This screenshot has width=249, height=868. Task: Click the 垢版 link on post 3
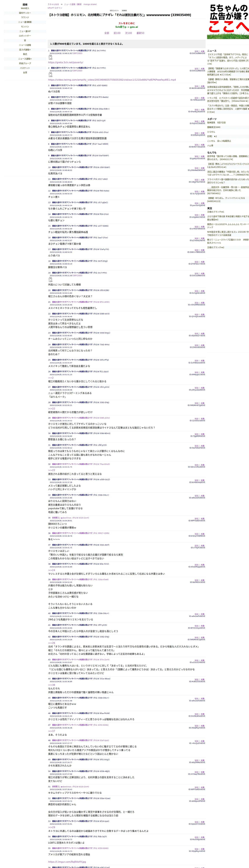coord(196,86)
